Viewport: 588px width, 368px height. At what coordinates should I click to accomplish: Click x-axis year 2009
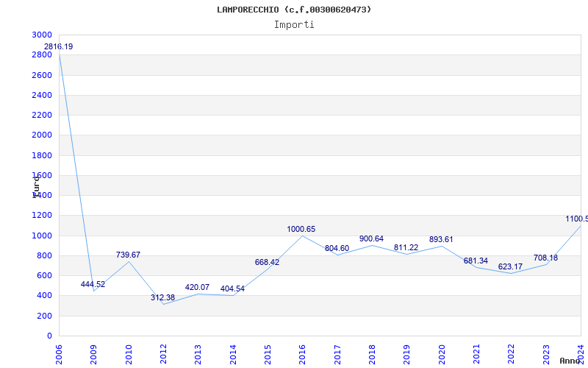pos(94,354)
